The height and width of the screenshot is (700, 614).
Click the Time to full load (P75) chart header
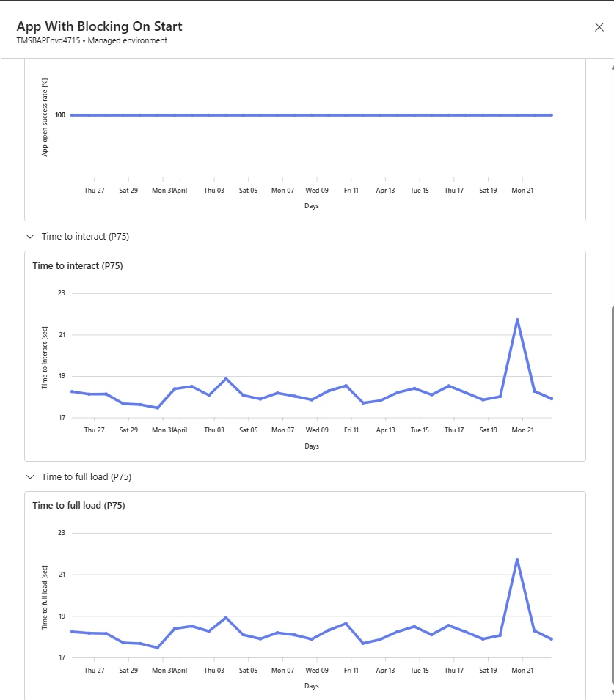[78, 505]
